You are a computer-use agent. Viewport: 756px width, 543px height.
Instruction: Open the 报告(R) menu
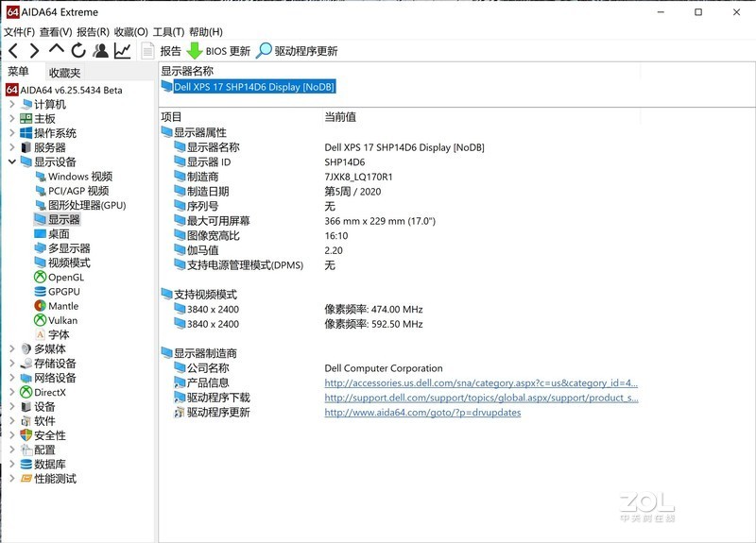coord(93,32)
